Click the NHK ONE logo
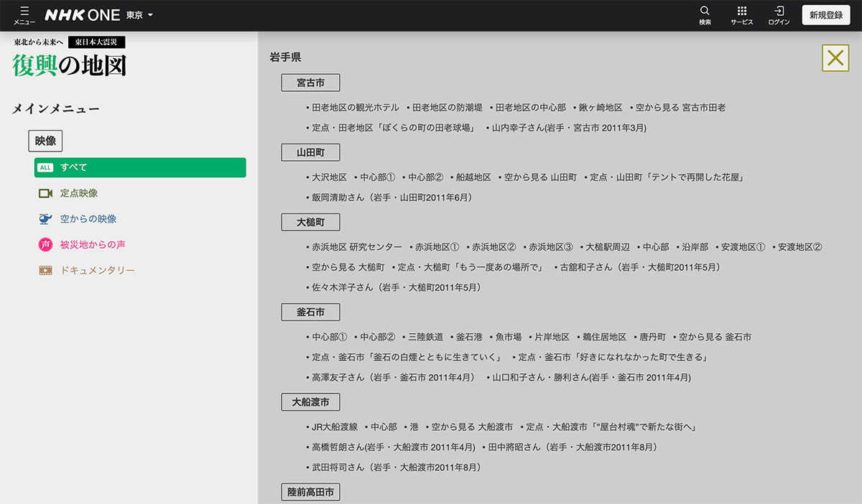Viewport: 862px width, 504px height. [82, 15]
